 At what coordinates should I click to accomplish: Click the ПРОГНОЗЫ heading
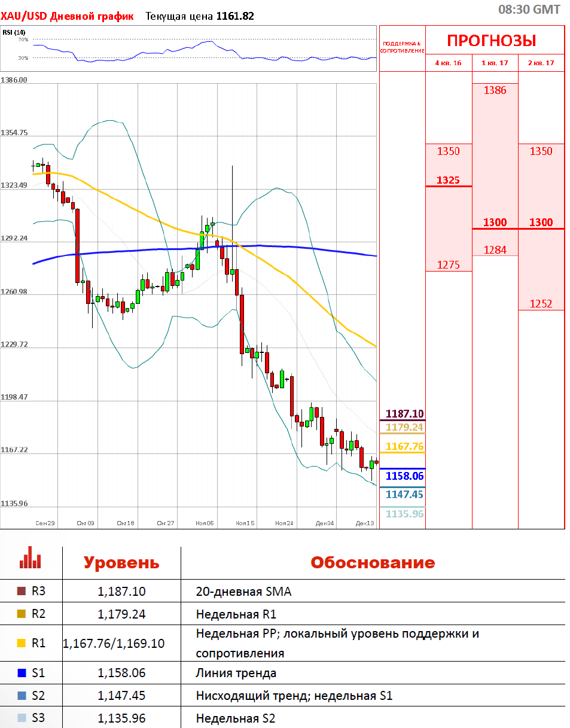pyautogui.click(x=491, y=41)
